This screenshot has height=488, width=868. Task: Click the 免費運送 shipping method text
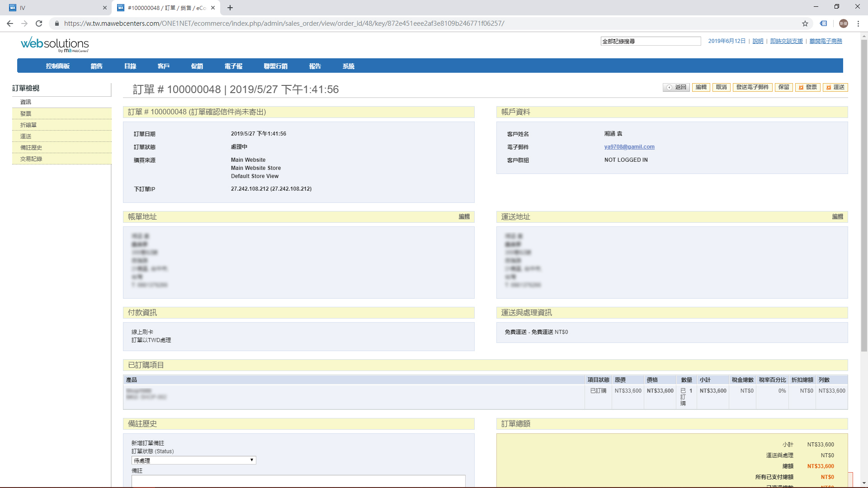(536, 332)
